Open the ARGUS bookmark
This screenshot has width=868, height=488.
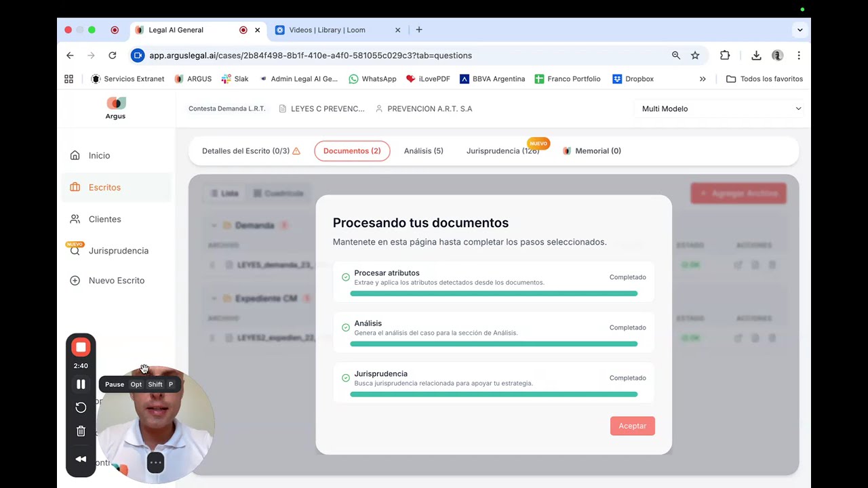point(193,79)
